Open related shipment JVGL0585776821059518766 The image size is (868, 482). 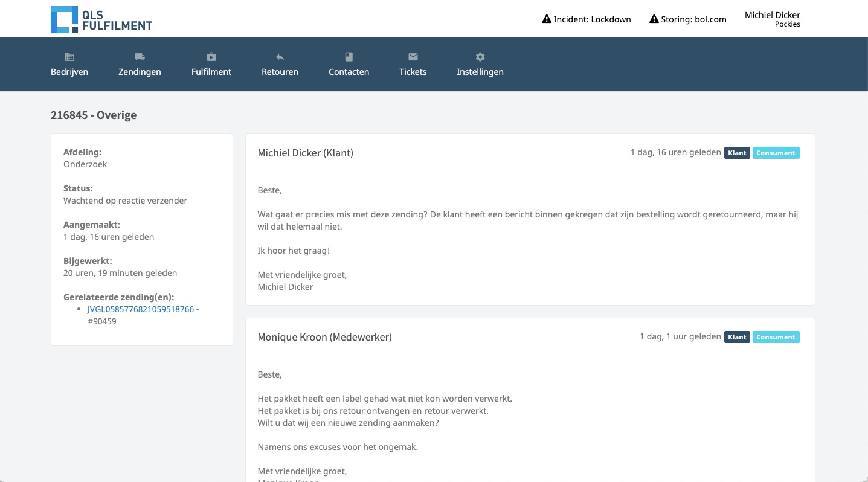pyautogui.click(x=141, y=309)
